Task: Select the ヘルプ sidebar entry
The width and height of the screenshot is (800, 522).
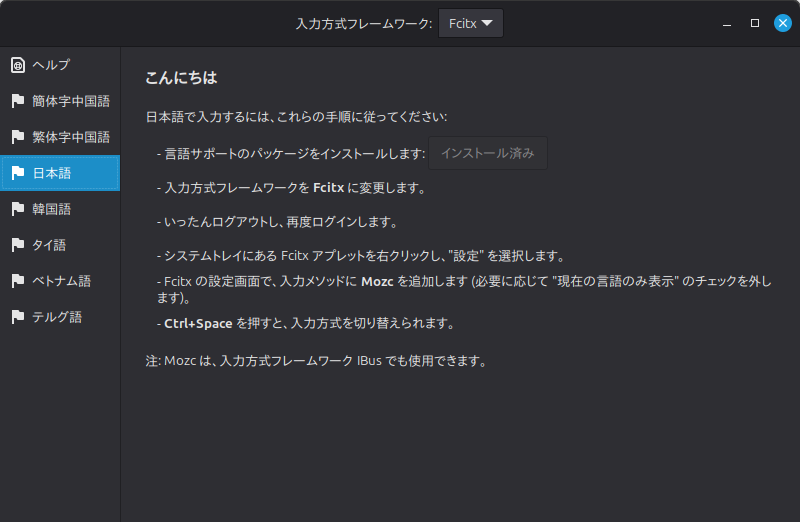Action: point(51,65)
